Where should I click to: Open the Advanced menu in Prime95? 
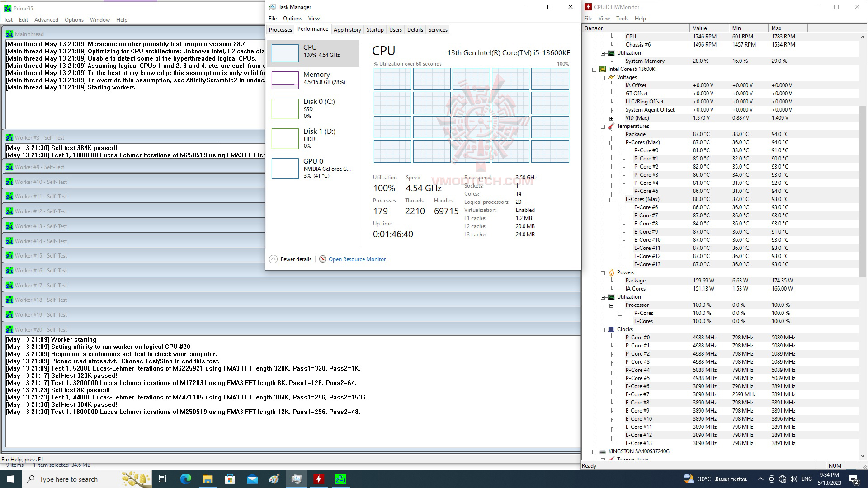tap(46, 20)
